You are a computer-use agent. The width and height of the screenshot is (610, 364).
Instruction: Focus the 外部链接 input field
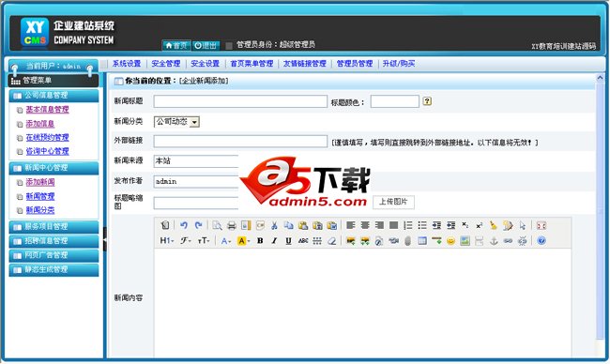click(240, 141)
